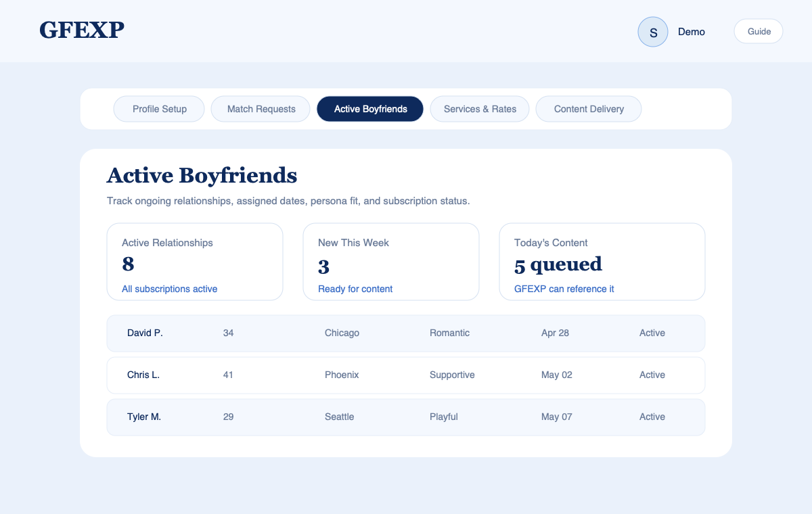Select Tyler M. name cell
The height and width of the screenshot is (514, 812).
pos(144,417)
